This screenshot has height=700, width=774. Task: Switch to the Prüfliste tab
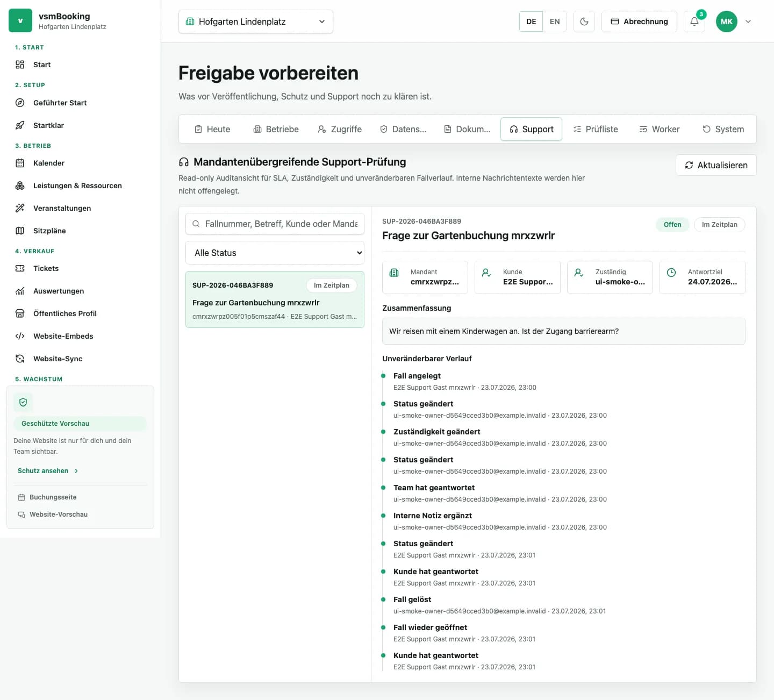596,129
